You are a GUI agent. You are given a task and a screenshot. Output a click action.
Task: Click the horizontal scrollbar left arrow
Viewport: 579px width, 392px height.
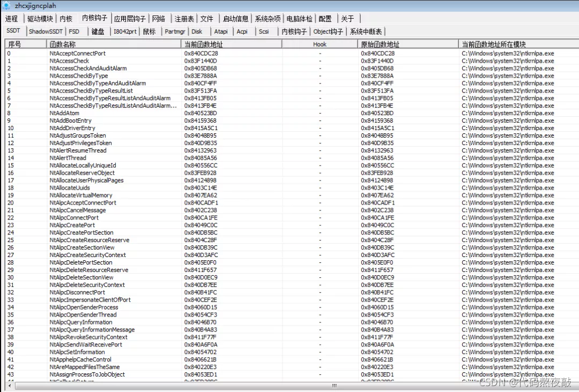[10, 386]
